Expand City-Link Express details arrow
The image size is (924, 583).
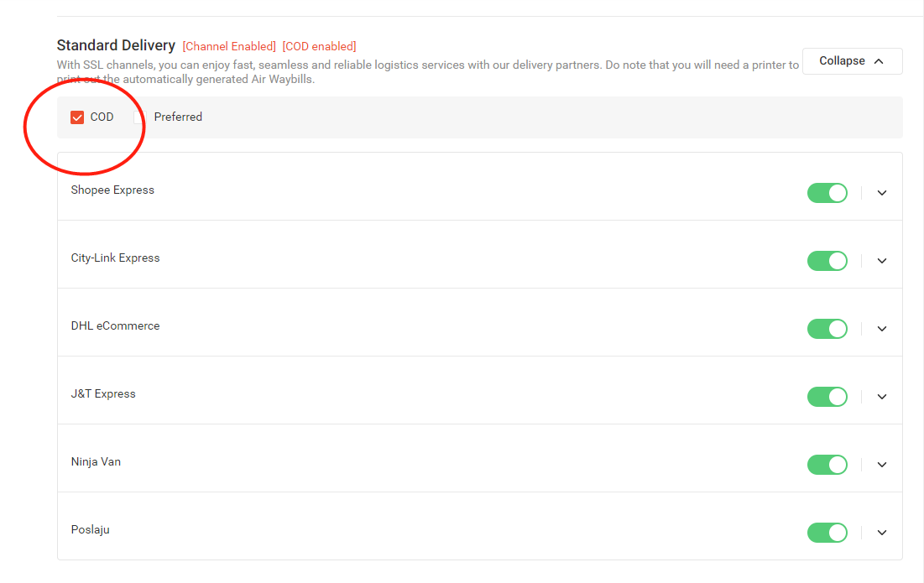pyautogui.click(x=882, y=261)
